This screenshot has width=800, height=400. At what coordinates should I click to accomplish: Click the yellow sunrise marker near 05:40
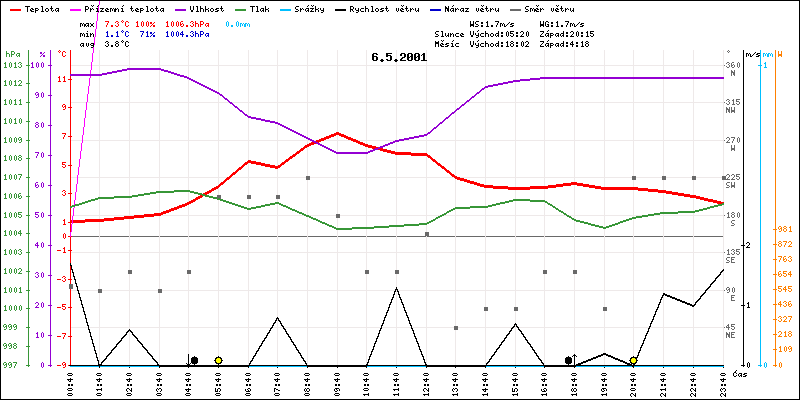tap(218, 360)
